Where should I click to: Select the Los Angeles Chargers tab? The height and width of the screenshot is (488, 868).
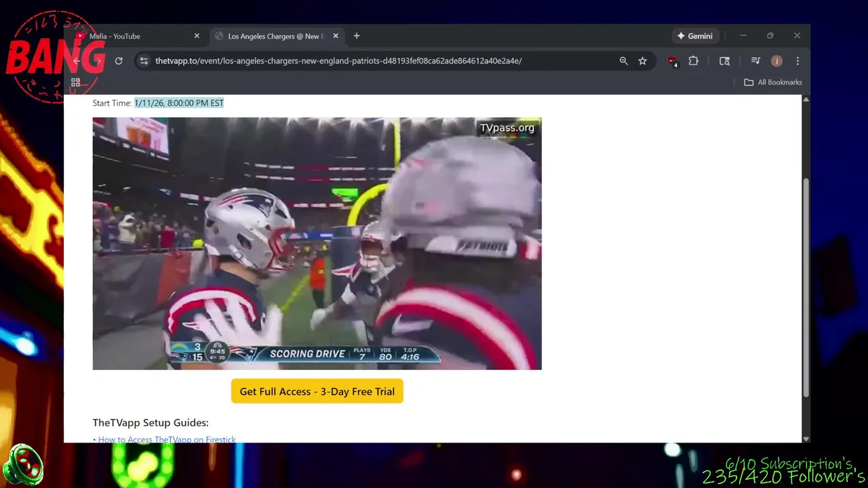click(x=276, y=36)
